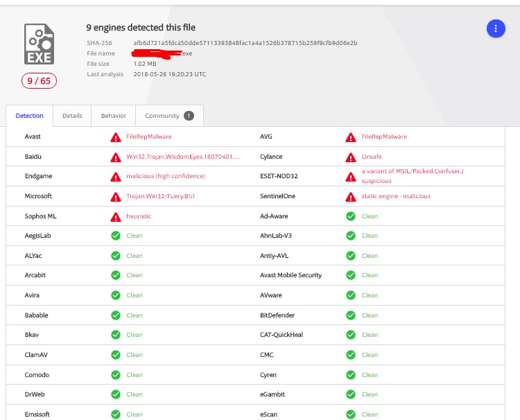
Task: Click the BitDefender green check icon
Action: 351,315
